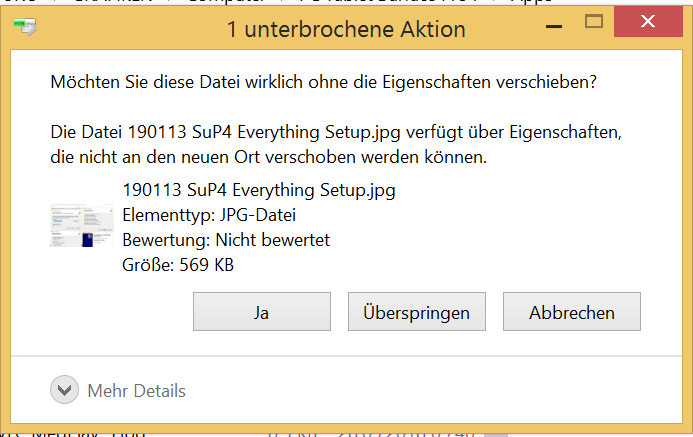
Task: Close the dialog with the red X
Action: [x=648, y=21]
